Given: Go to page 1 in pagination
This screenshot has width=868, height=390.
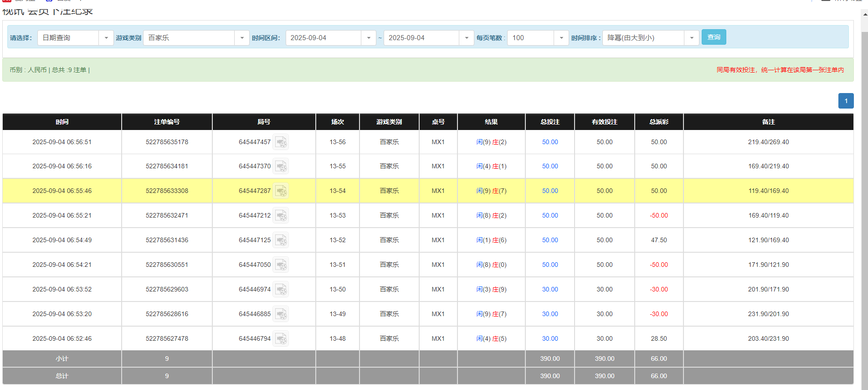Looking at the screenshot, I should tap(846, 101).
